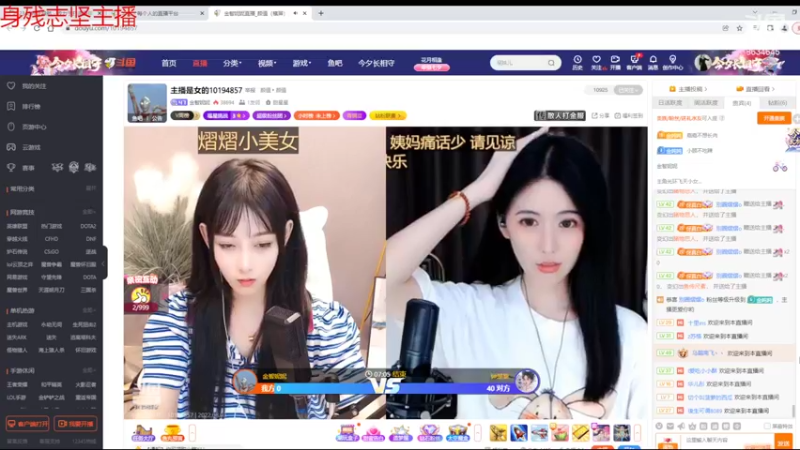Image resolution: width=800 pixels, height=450 pixels.
Task: Expand 全部 next to 网游竞技
Action: point(89,212)
